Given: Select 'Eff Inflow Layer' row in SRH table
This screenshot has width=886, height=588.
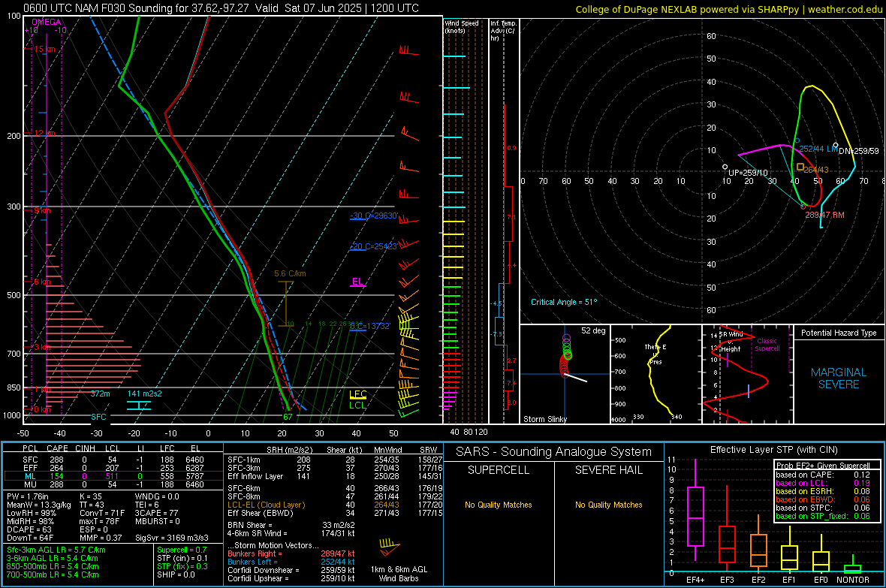Looking at the screenshot, I should (x=335, y=476).
